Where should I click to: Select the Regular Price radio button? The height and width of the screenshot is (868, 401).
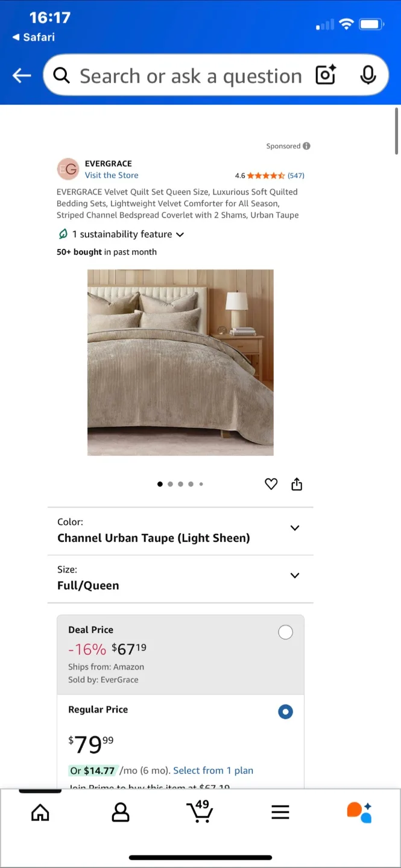tap(285, 712)
